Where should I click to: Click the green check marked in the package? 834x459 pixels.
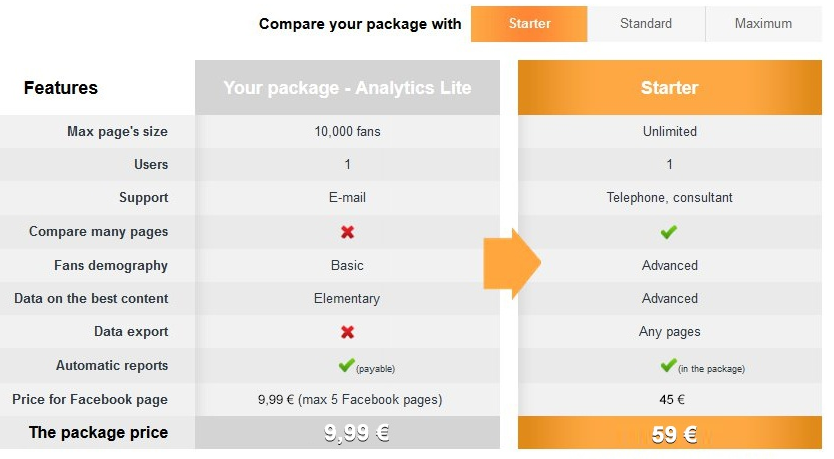tap(669, 366)
